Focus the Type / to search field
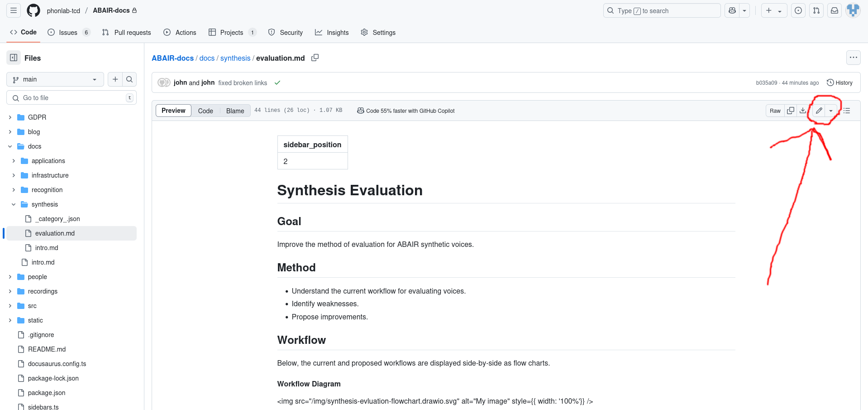This screenshot has height=410, width=868. coord(662,10)
